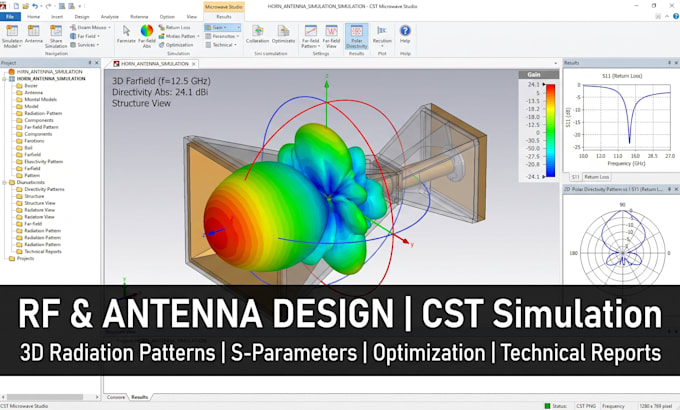Click the Open folder icon in quick access toolbar
Screen dimensions: 680x410
[25, 6]
